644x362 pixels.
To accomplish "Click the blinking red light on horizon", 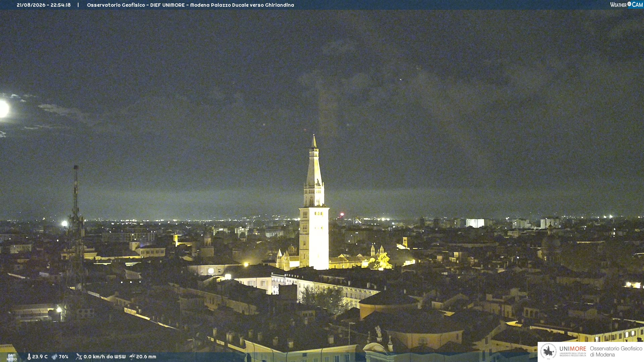I will 342,214.
